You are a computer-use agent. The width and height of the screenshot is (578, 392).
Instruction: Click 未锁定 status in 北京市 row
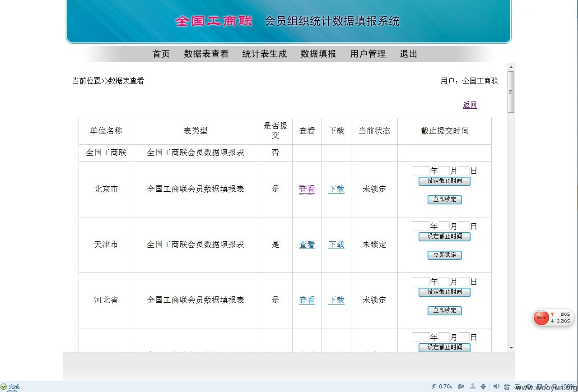click(374, 189)
